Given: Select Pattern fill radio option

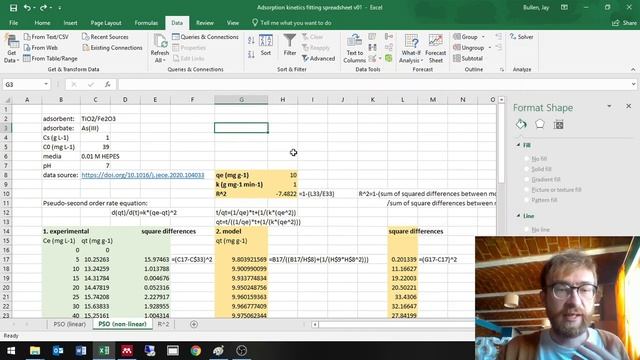Looking at the screenshot, I should [x=527, y=200].
